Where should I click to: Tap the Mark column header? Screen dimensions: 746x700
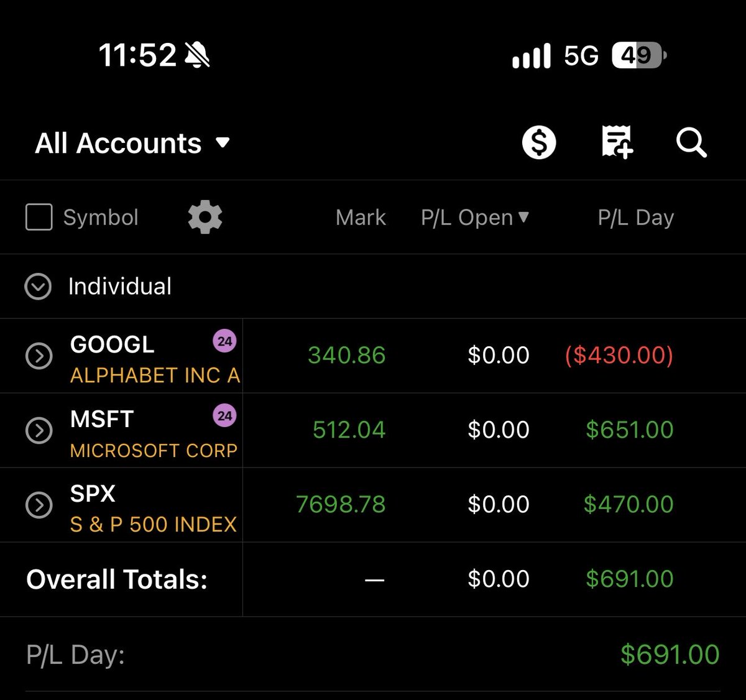(x=361, y=218)
